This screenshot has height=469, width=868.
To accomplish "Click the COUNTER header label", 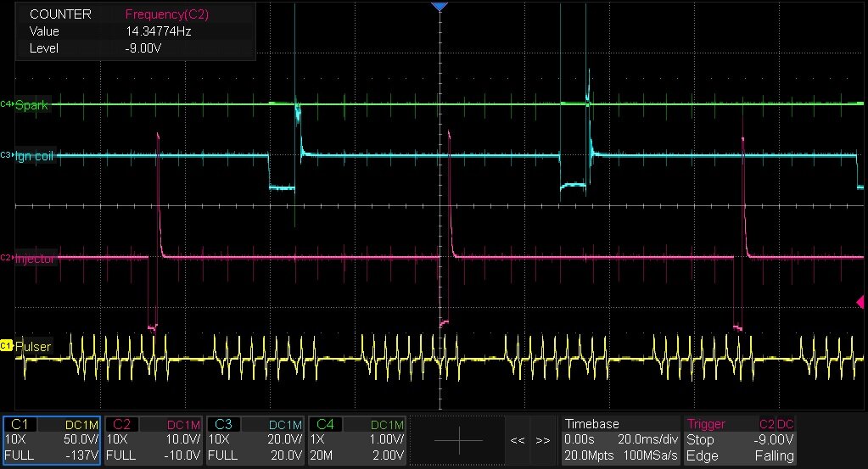I will pyautogui.click(x=60, y=14).
